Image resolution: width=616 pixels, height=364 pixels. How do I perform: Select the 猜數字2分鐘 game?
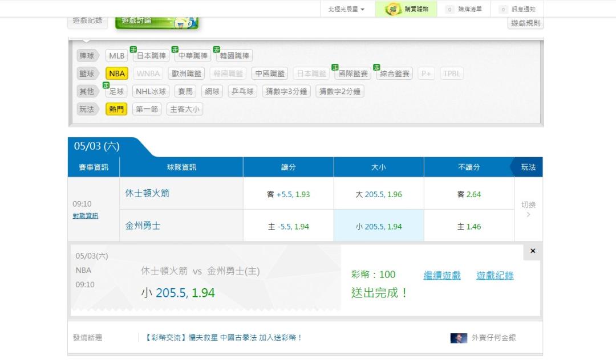(x=340, y=91)
